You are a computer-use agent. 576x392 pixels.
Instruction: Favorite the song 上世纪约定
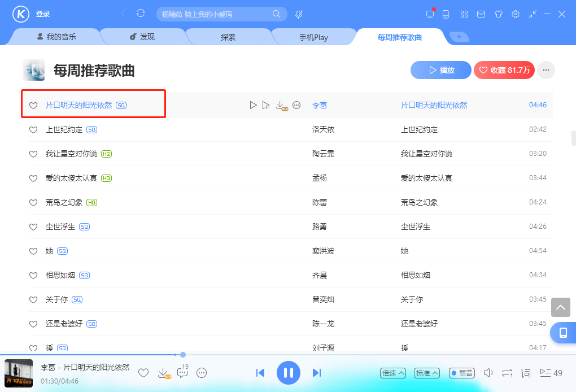point(33,130)
